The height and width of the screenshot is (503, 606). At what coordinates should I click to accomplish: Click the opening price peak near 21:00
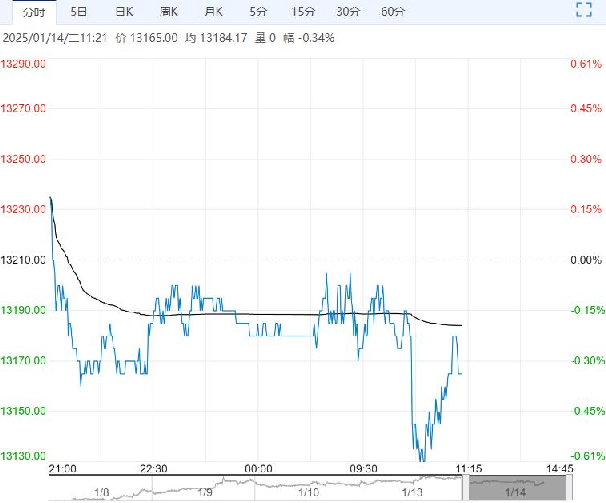(x=51, y=199)
